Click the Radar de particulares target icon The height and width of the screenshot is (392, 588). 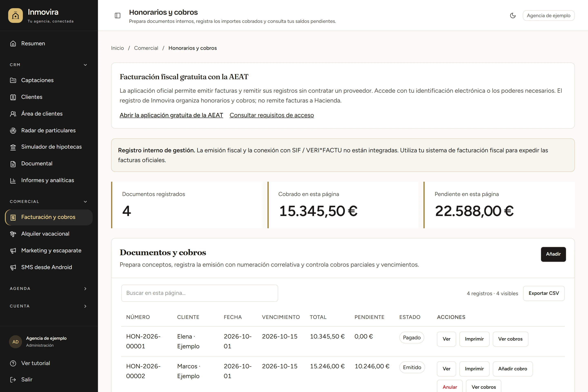point(13,130)
